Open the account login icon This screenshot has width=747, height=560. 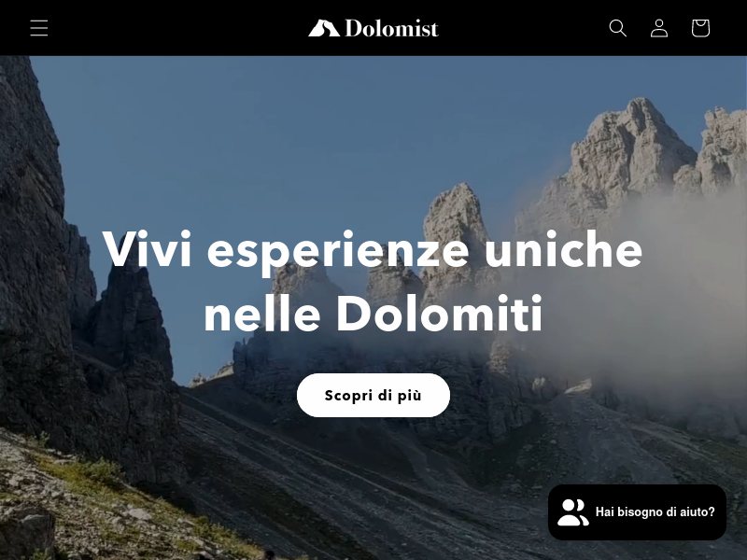coord(659,28)
